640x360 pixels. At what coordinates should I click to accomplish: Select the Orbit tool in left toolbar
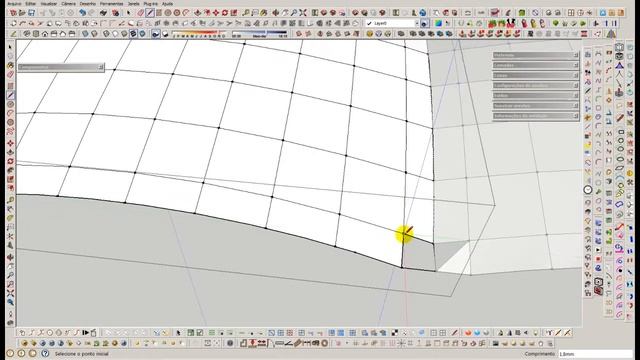(11, 257)
